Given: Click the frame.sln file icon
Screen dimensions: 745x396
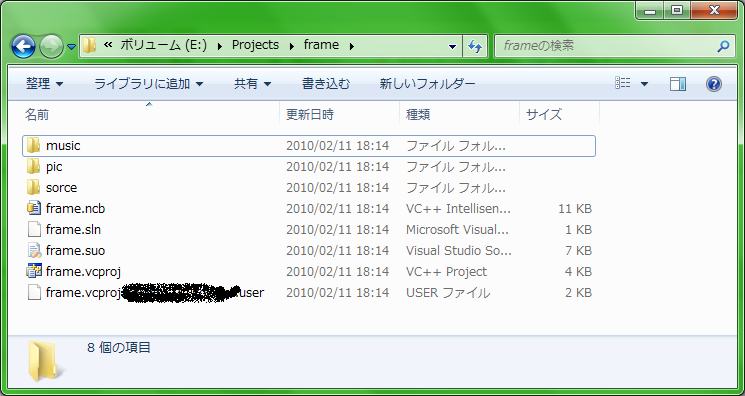Looking at the screenshot, I should point(34,229).
